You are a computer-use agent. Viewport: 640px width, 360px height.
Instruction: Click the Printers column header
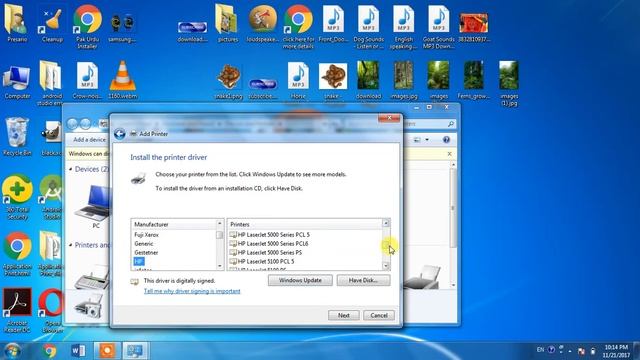(x=304, y=224)
